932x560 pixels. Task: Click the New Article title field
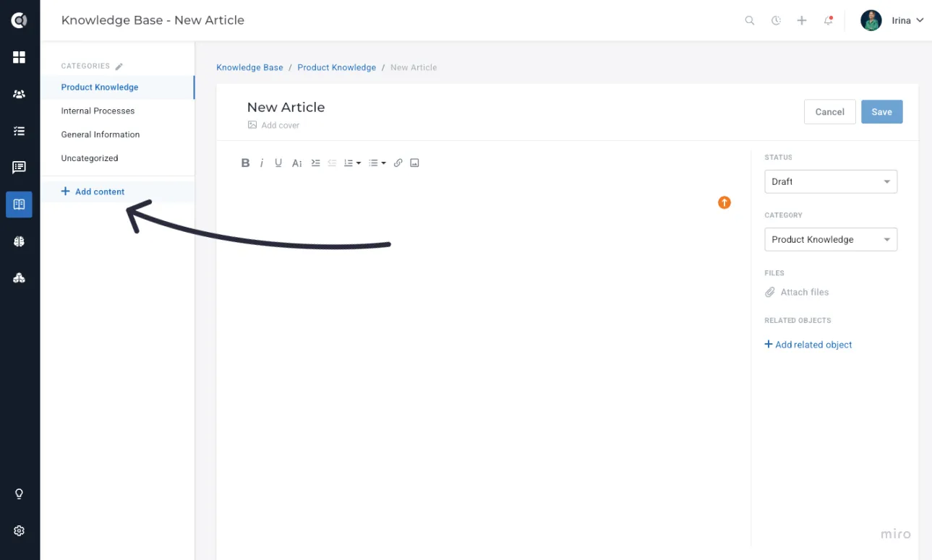(286, 107)
